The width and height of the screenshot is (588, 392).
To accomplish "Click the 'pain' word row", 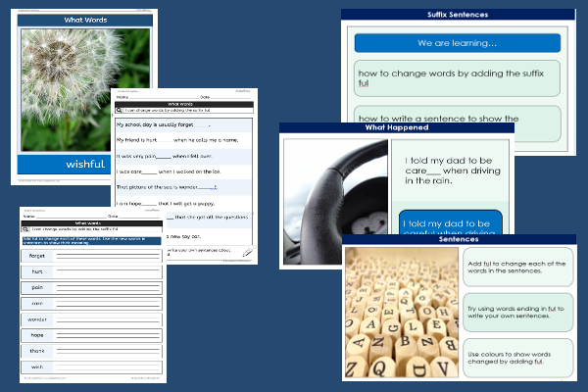I will coord(91,288).
